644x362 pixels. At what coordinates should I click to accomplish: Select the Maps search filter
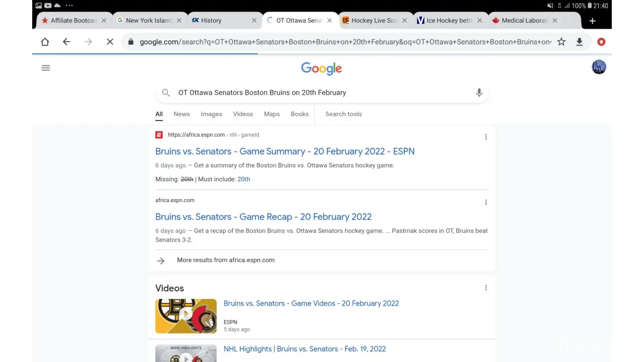pyautogui.click(x=272, y=114)
